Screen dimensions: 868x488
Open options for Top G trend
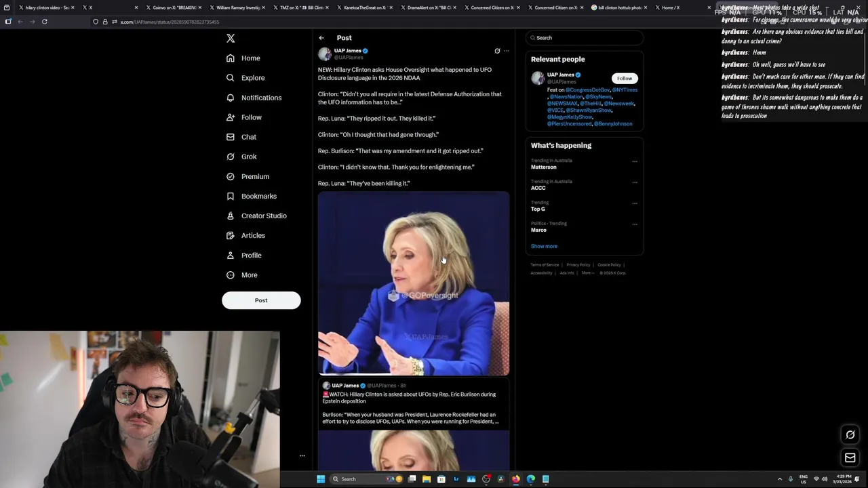click(635, 203)
